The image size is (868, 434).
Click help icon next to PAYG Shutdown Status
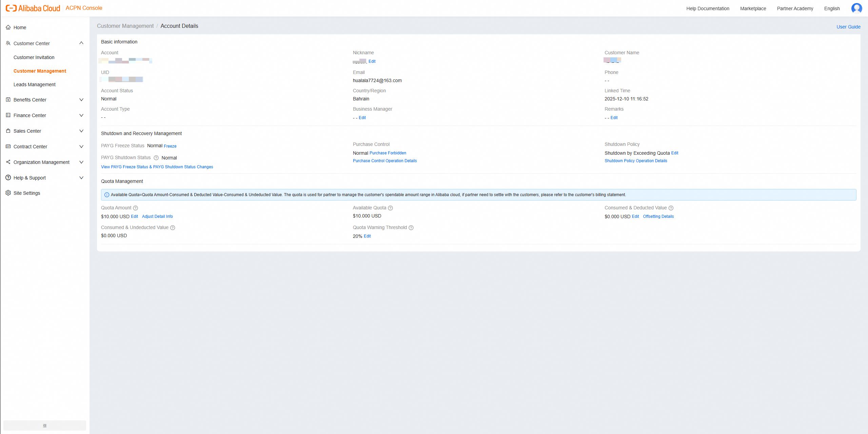(x=156, y=158)
